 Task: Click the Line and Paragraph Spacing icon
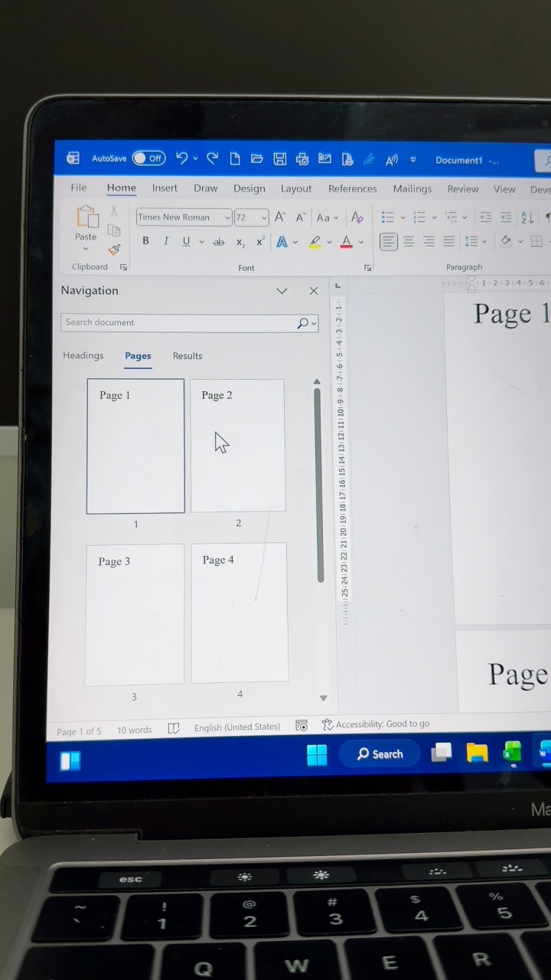tap(471, 242)
